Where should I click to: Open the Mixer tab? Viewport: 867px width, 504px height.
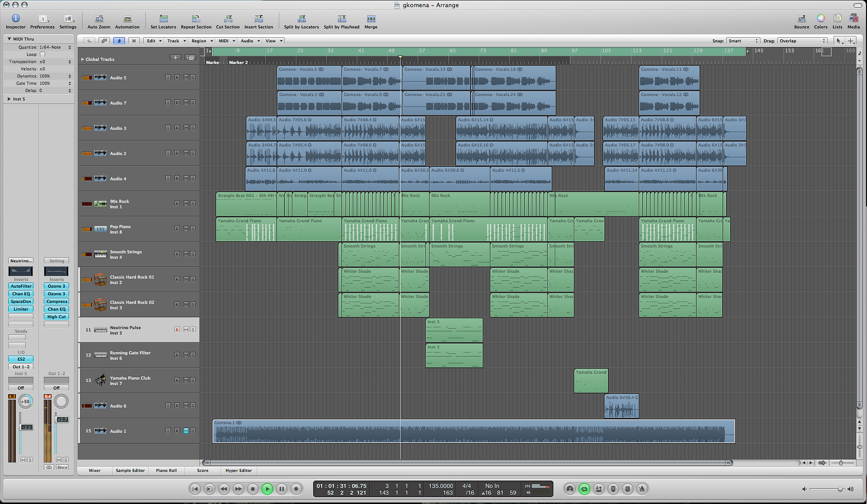(95, 470)
